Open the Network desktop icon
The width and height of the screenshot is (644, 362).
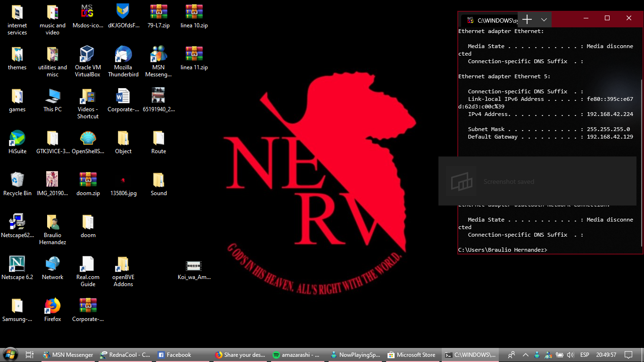point(52,263)
